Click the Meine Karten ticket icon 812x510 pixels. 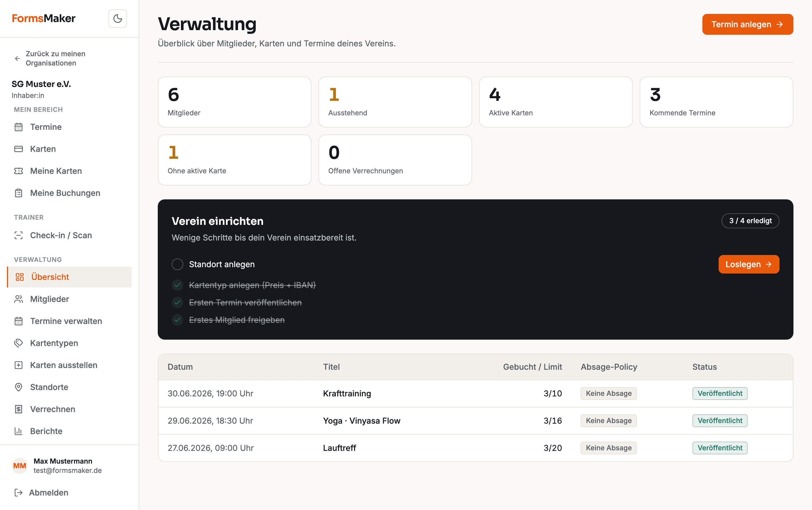19,171
